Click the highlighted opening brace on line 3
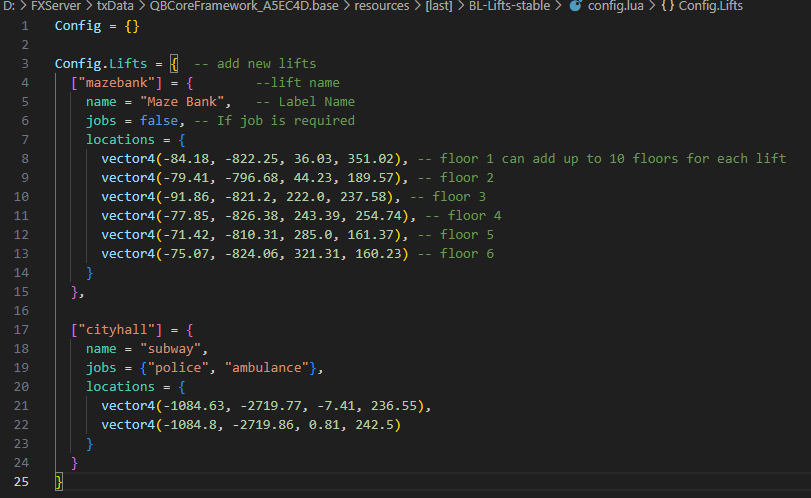The width and height of the screenshot is (811, 498). pyautogui.click(x=174, y=64)
